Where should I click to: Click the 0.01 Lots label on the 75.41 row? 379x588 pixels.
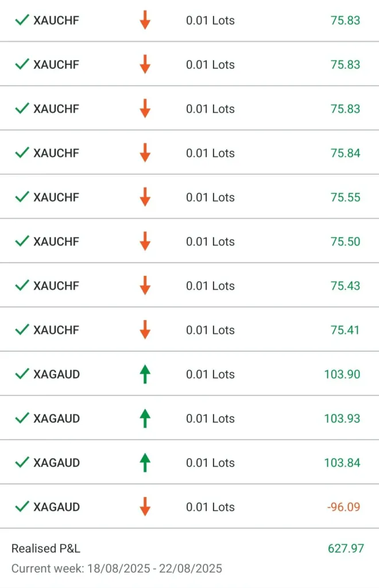(210, 330)
